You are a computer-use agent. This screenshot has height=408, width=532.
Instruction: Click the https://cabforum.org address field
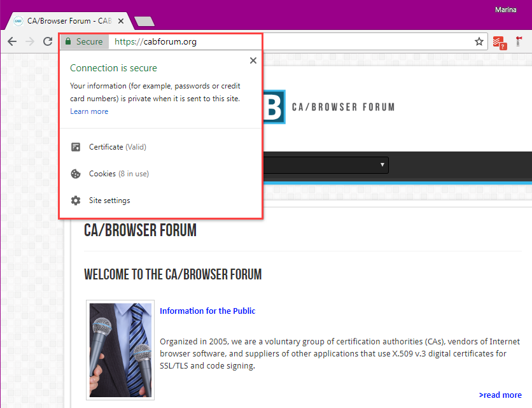click(x=155, y=41)
